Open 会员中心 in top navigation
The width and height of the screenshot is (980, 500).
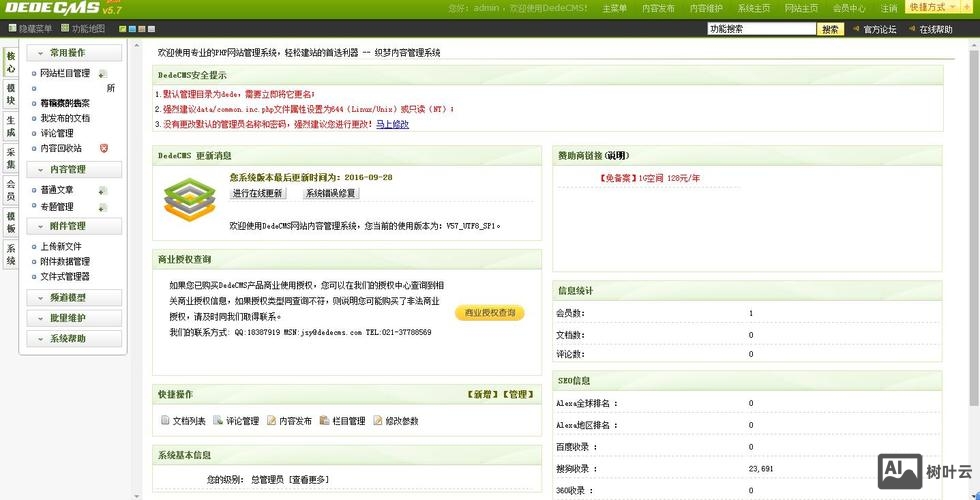click(849, 9)
